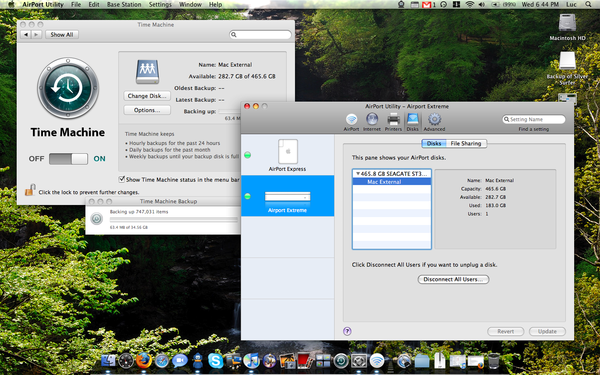Click the round help question mark button

tap(347, 331)
